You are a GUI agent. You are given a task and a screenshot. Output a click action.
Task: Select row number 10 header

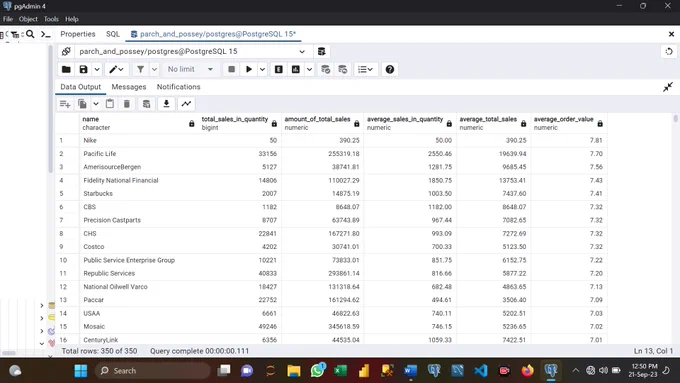tap(68, 260)
